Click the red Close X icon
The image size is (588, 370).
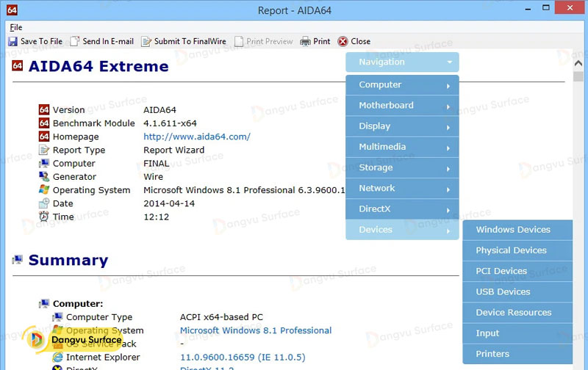343,42
